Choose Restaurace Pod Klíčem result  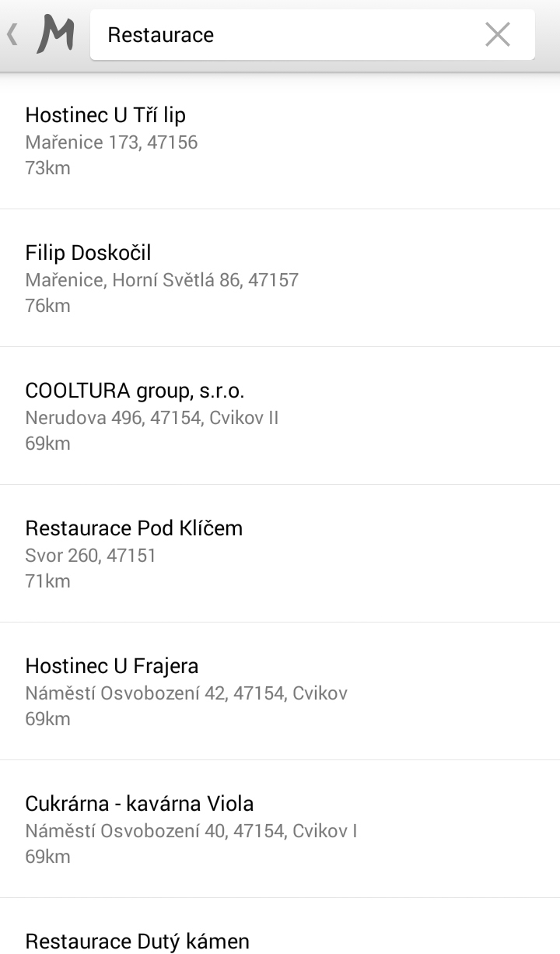click(x=134, y=528)
